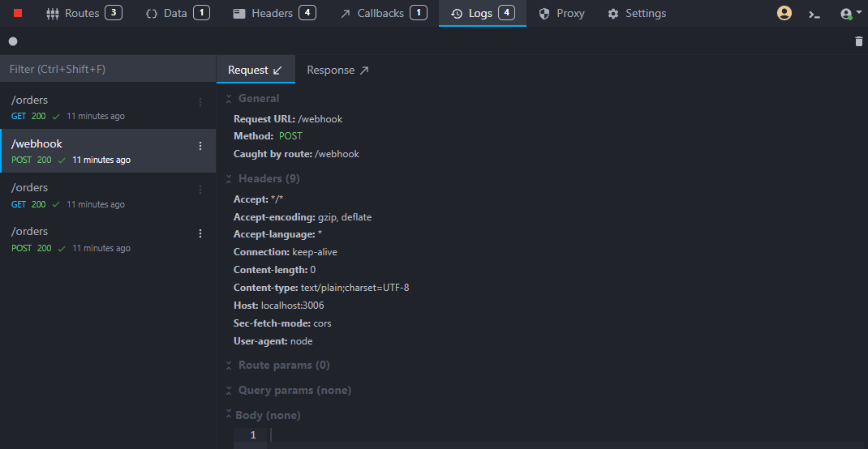The width and height of the screenshot is (868, 449).
Task: Collapse the Headers (9) section
Action: pos(230,179)
